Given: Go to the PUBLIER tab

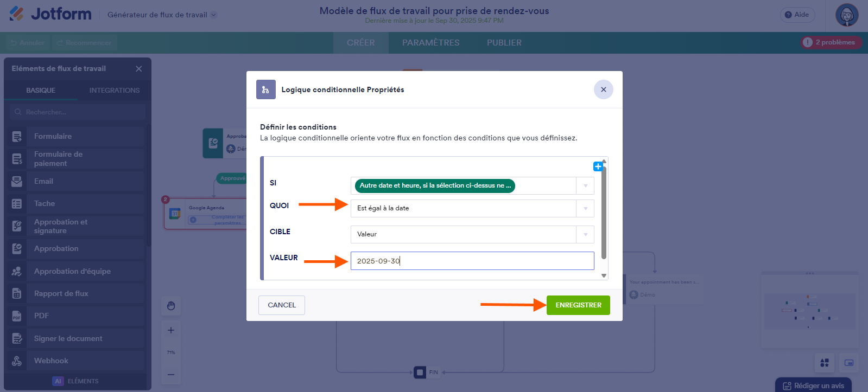Looking at the screenshot, I should [504, 43].
